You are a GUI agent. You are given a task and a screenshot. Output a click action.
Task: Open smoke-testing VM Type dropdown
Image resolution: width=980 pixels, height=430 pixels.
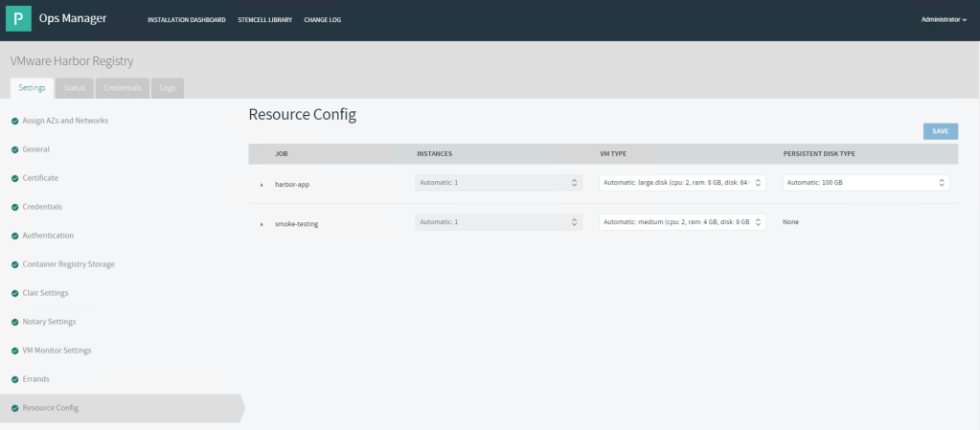(x=682, y=222)
